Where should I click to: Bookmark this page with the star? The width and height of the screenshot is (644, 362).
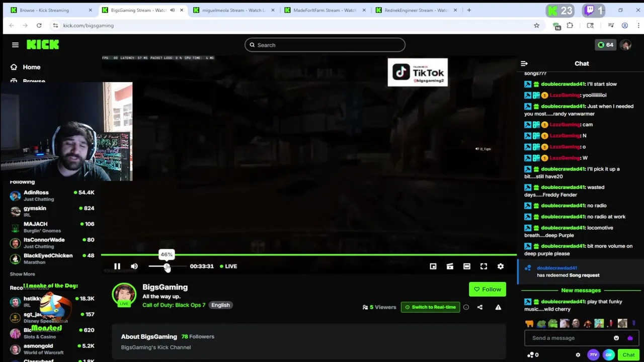pyautogui.click(x=536, y=25)
